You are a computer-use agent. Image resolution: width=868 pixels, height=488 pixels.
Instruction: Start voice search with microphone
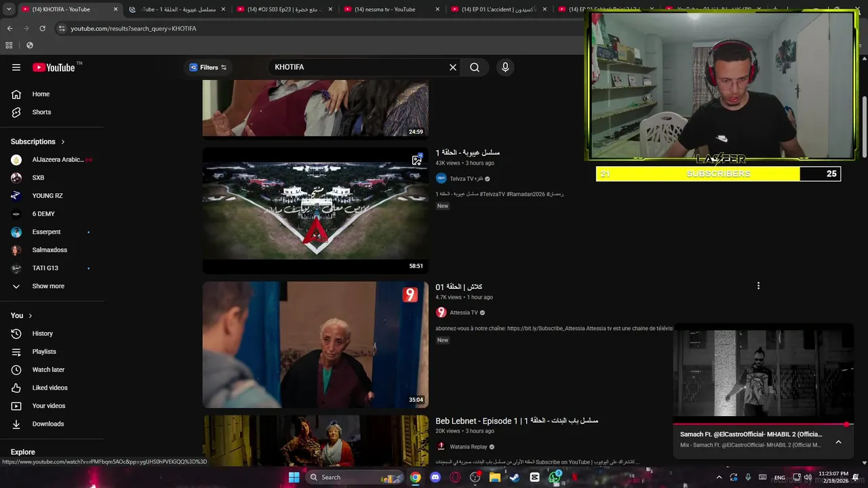pos(505,67)
